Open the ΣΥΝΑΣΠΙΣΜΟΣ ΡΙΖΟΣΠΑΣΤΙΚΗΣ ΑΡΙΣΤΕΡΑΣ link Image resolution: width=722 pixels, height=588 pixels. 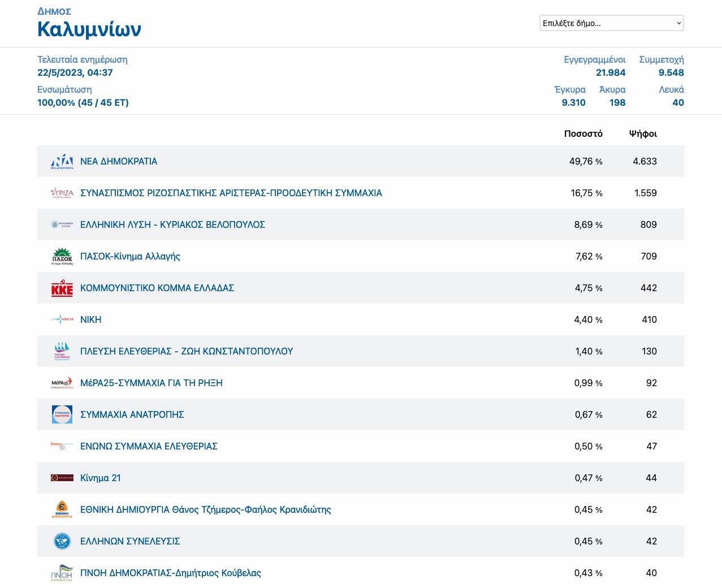(231, 193)
